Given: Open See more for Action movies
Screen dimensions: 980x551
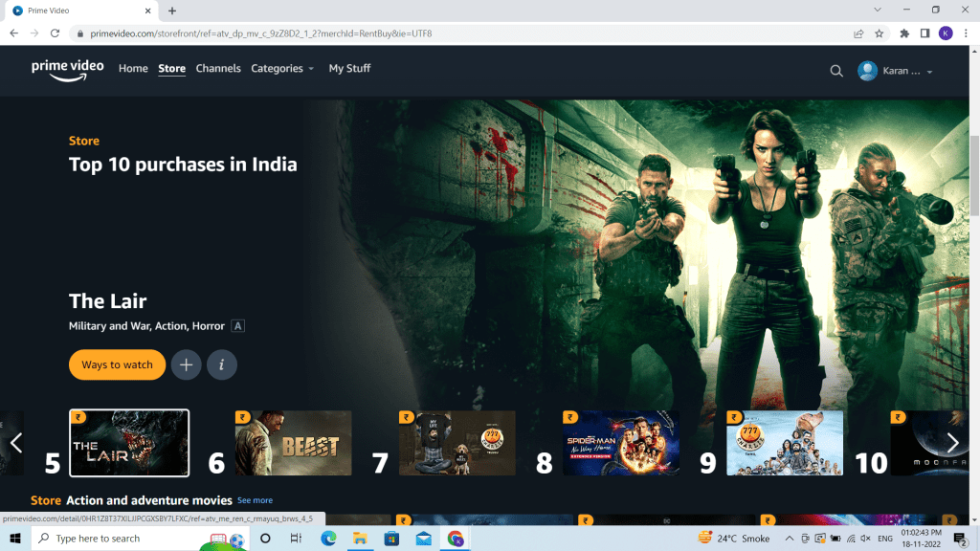Looking at the screenshot, I should pos(255,500).
